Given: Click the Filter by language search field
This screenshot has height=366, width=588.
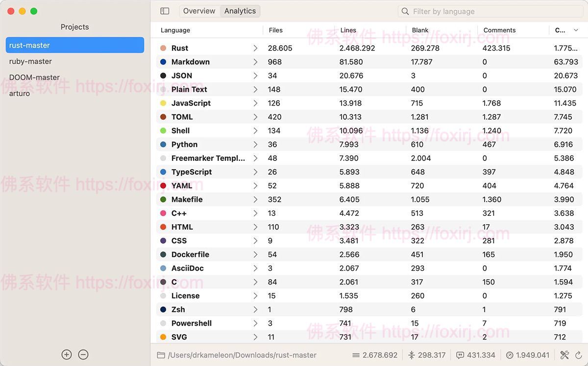Looking at the screenshot, I should point(490,11).
